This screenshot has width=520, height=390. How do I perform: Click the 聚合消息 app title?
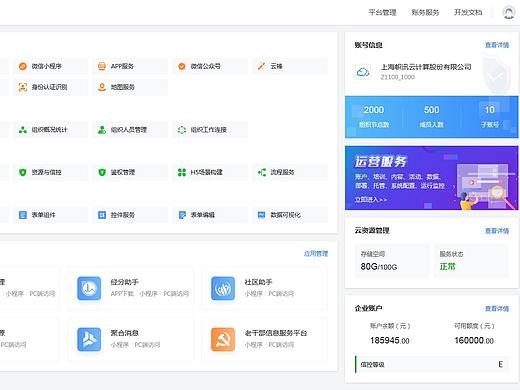[x=125, y=333]
